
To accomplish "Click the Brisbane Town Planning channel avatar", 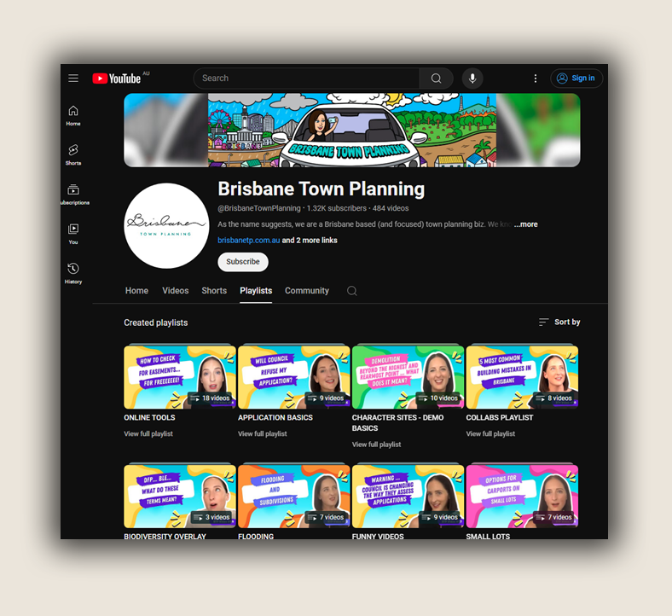I will point(166,225).
